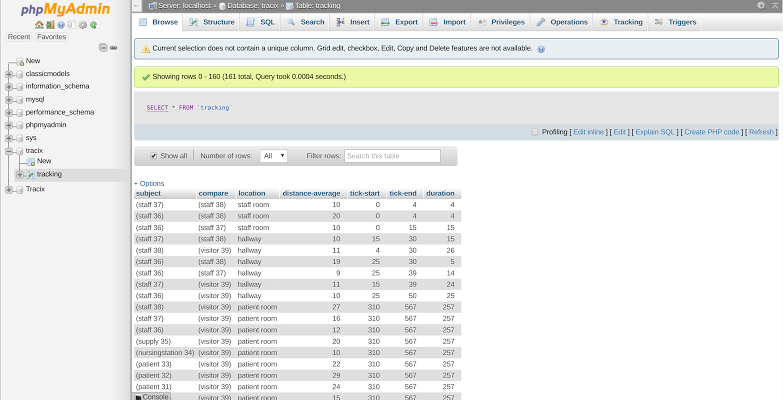Expand performance_schema database node
Viewport: 783px width, 400px height.
pos(8,112)
